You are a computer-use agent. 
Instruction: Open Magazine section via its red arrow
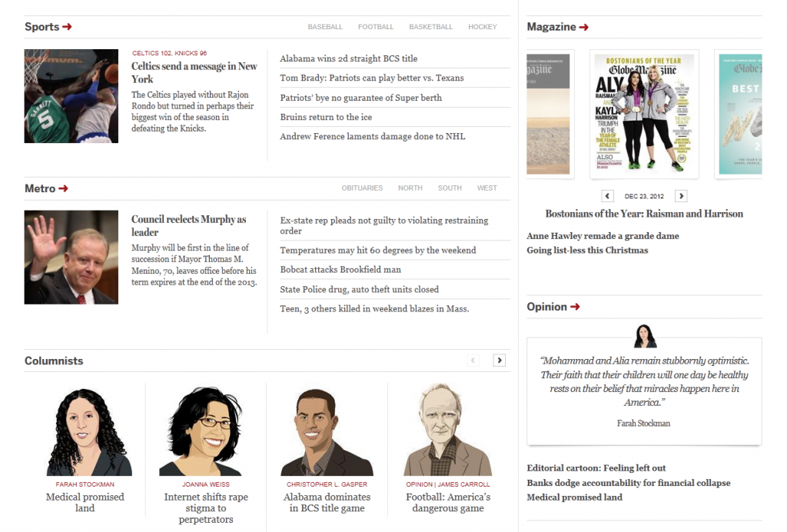click(584, 27)
